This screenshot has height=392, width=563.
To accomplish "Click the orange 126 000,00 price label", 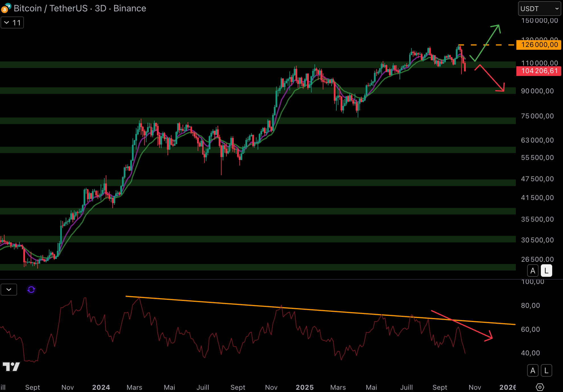I will (x=539, y=45).
